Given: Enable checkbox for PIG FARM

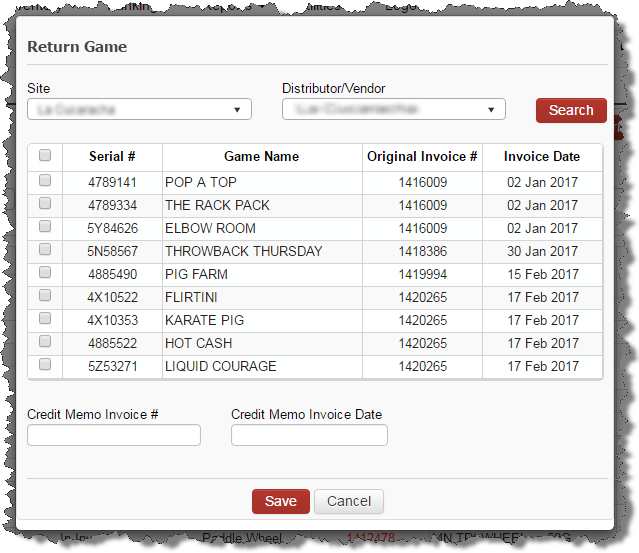Looking at the screenshot, I should coord(45,272).
